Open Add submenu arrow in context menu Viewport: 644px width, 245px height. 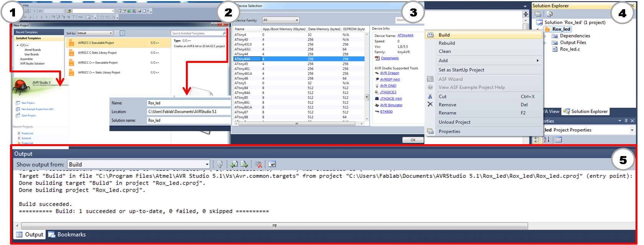coord(538,61)
